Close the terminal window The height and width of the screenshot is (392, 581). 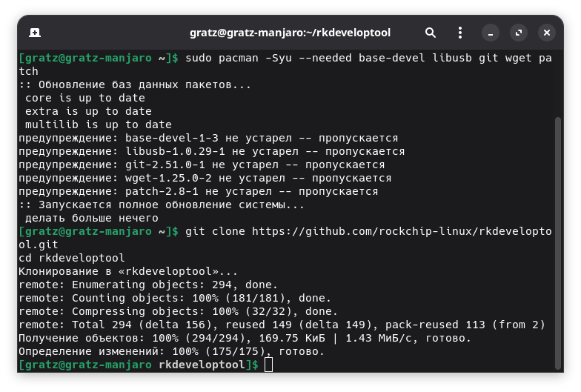(x=546, y=33)
